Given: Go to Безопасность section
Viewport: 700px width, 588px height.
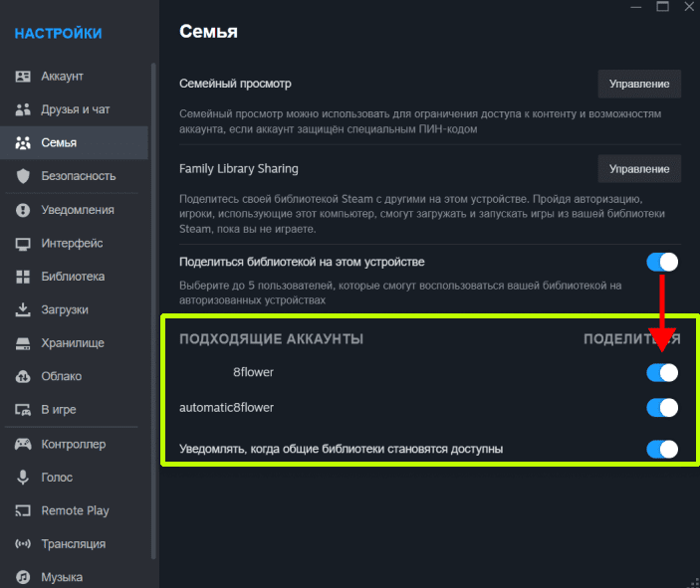Looking at the screenshot, I should point(74,176).
